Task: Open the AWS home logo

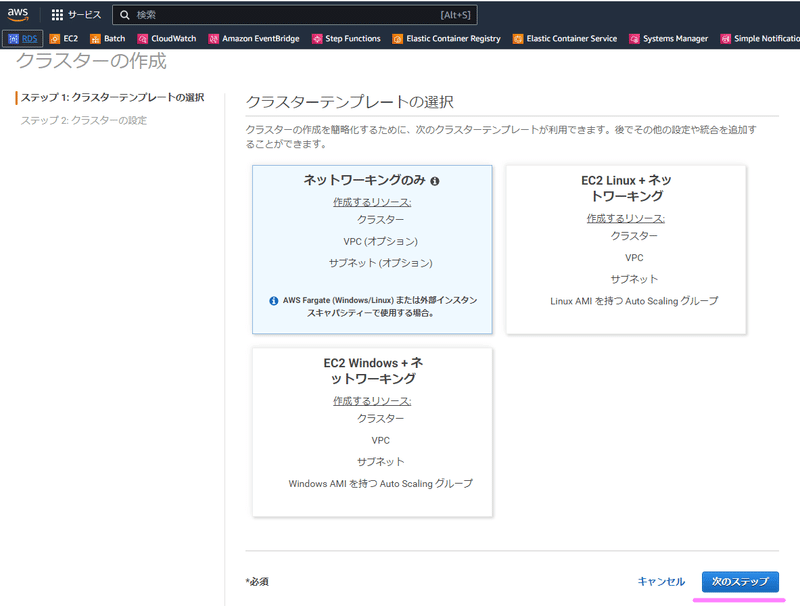Action: point(18,15)
